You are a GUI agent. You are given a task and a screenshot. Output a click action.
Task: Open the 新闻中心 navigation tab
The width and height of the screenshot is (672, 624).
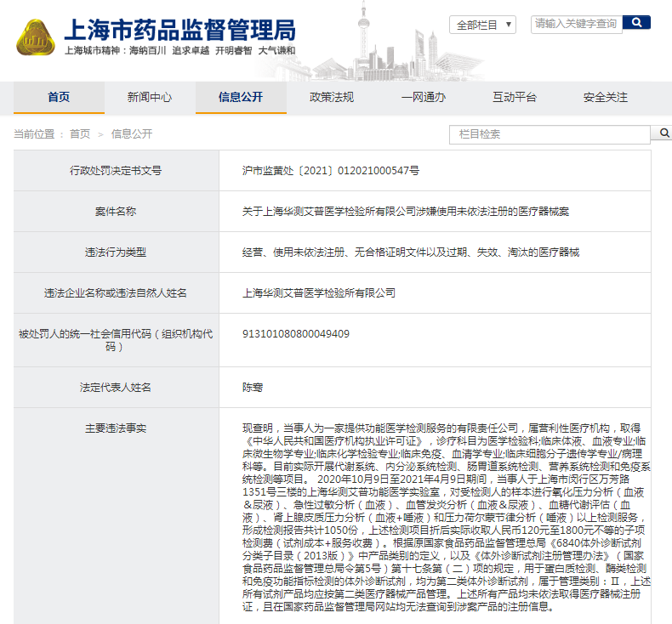pyautogui.click(x=150, y=98)
